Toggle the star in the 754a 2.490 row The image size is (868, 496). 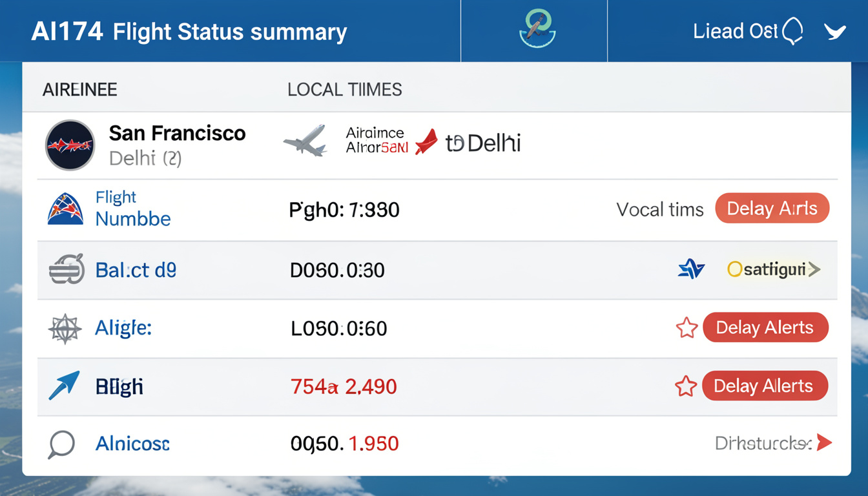pyautogui.click(x=685, y=386)
